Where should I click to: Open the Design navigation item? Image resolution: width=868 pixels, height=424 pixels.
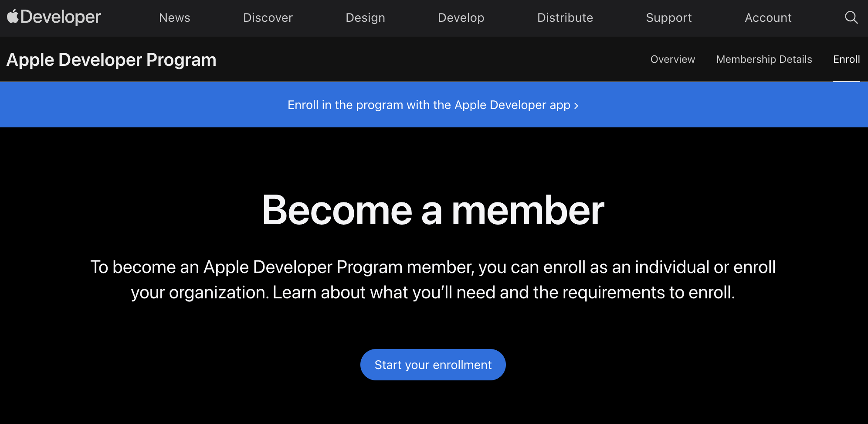365,18
